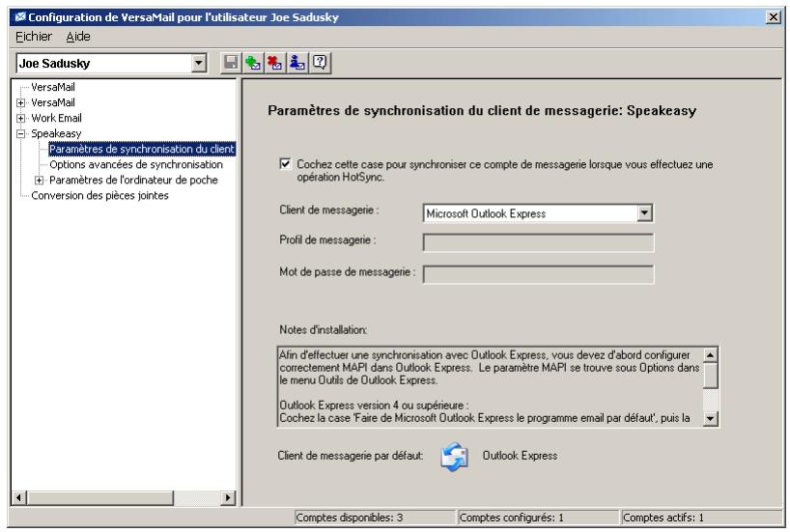Screen dimensions: 790x532
Task: Close the VersaMail configuration window
Action: click(x=774, y=17)
